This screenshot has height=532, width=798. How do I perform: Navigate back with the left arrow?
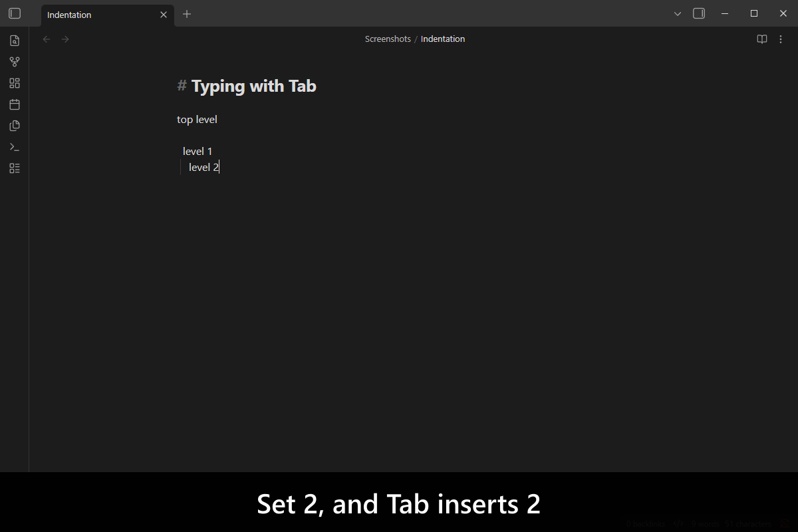47,39
